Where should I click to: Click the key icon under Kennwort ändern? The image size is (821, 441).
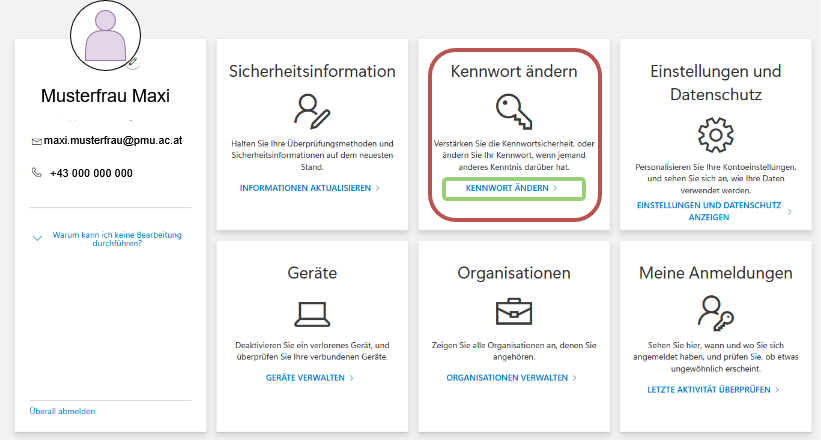click(x=513, y=110)
